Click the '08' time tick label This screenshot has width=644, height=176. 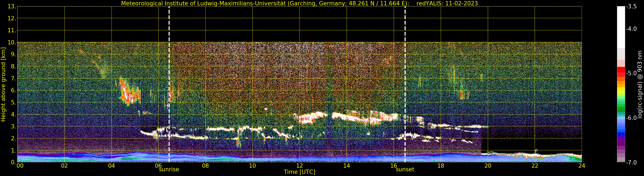click(x=205, y=166)
